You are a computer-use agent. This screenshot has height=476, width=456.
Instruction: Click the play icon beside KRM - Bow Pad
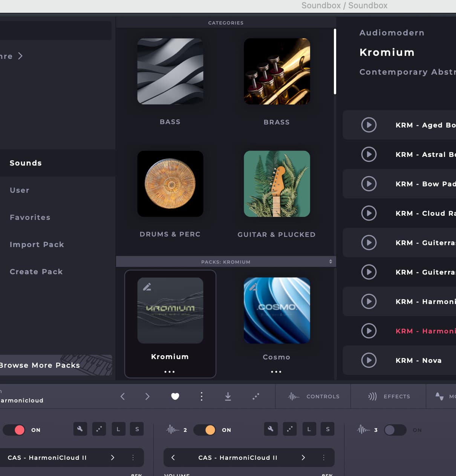[369, 184]
